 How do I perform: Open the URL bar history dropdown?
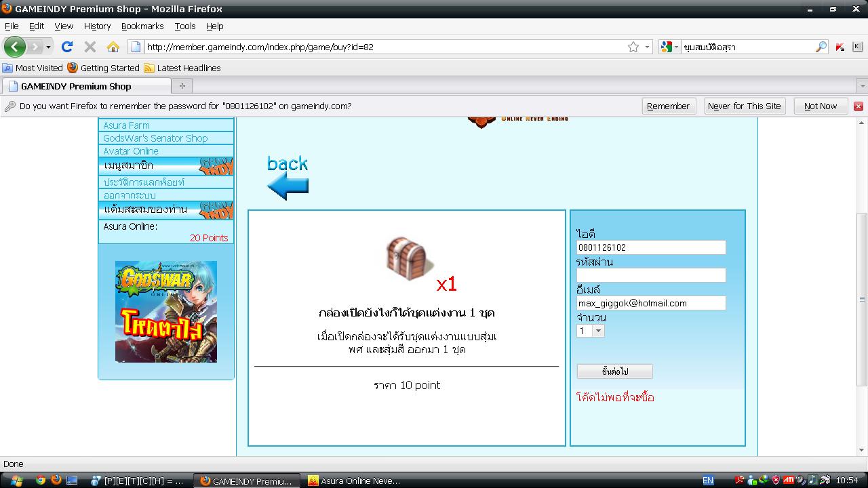click(x=647, y=47)
